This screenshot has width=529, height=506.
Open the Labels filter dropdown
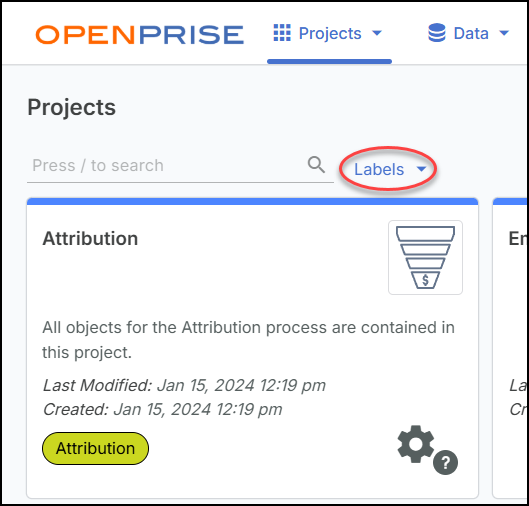click(390, 169)
